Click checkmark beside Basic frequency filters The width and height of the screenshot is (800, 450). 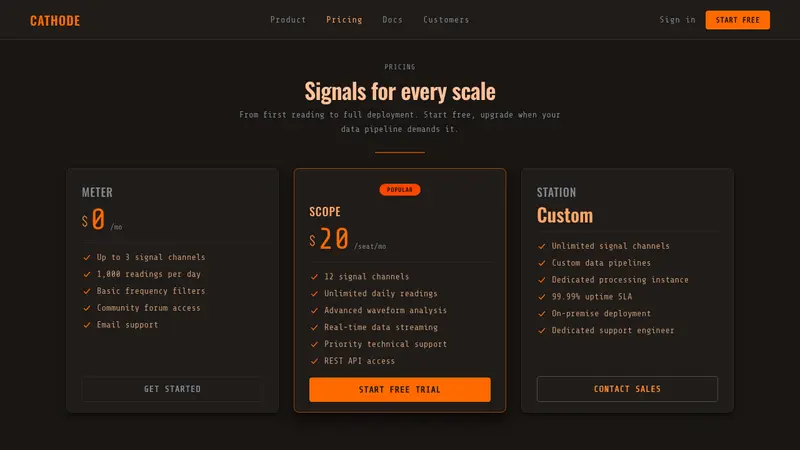(87, 291)
